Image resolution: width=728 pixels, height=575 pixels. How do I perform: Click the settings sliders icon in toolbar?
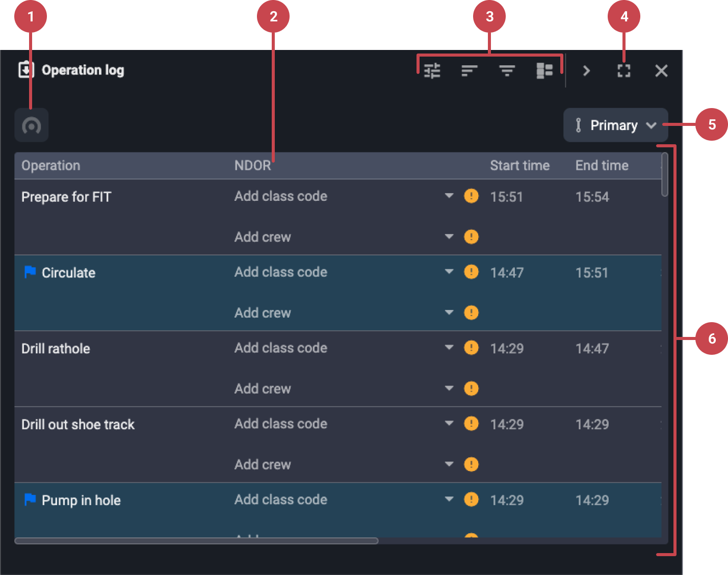tap(432, 71)
